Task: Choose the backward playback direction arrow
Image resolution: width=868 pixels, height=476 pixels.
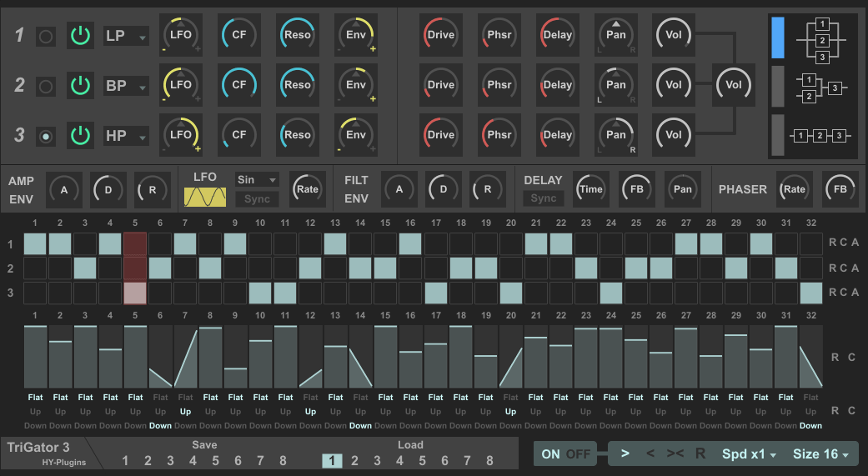Action: pos(650,454)
